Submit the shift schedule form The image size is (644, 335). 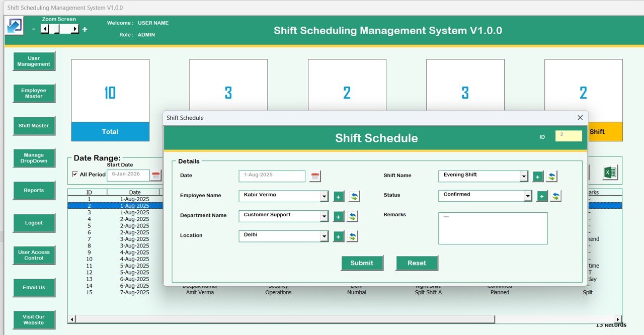point(362,263)
